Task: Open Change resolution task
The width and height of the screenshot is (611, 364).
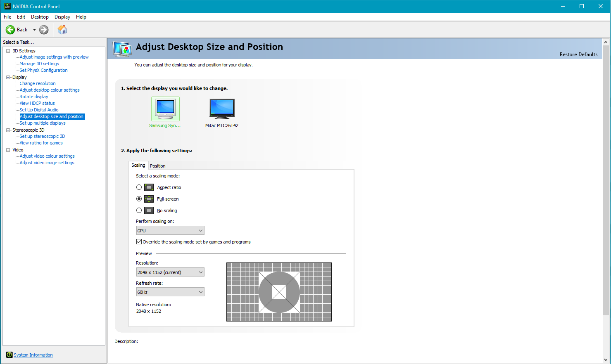Action: point(38,83)
